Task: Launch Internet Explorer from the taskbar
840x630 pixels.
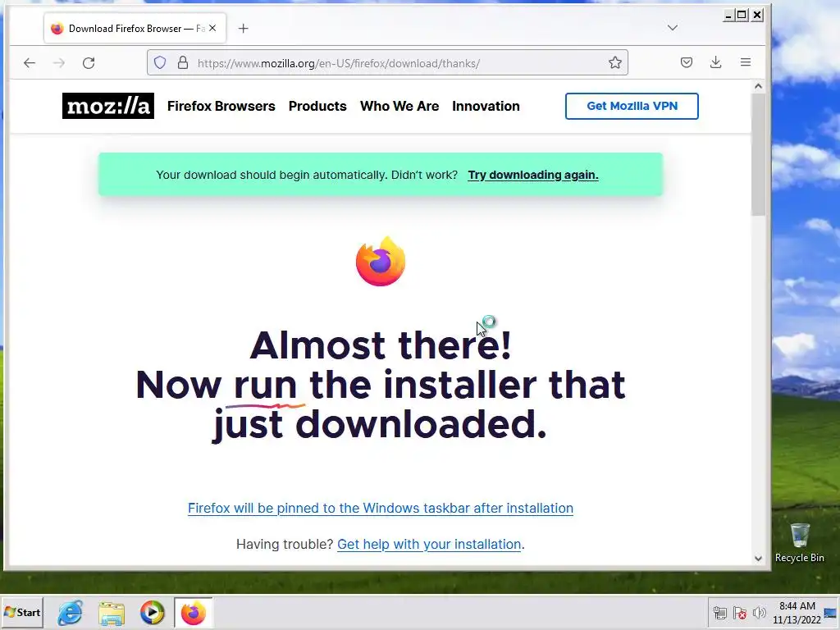Action: click(71, 613)
